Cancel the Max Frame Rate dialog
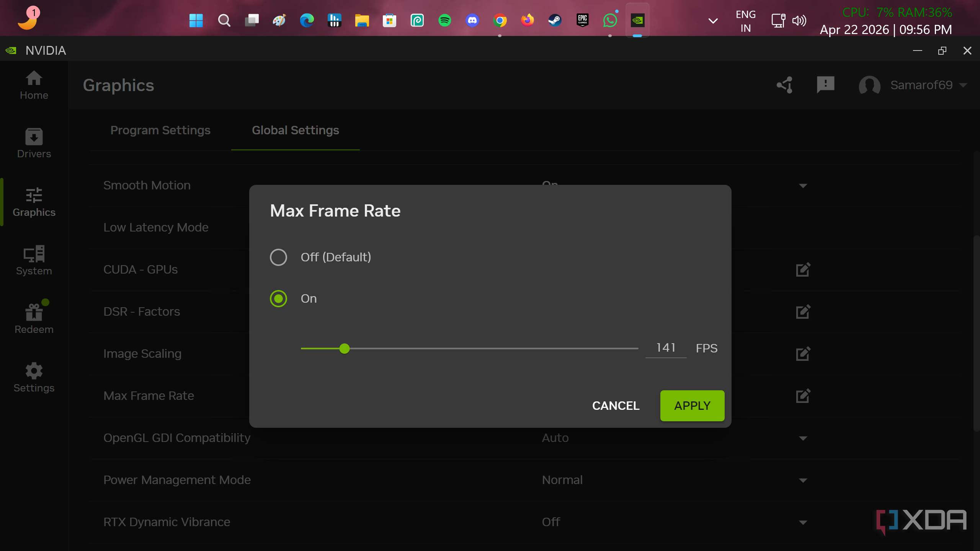Screen dimensions: 980x551 pyautogui.click(x=616, y=406)
